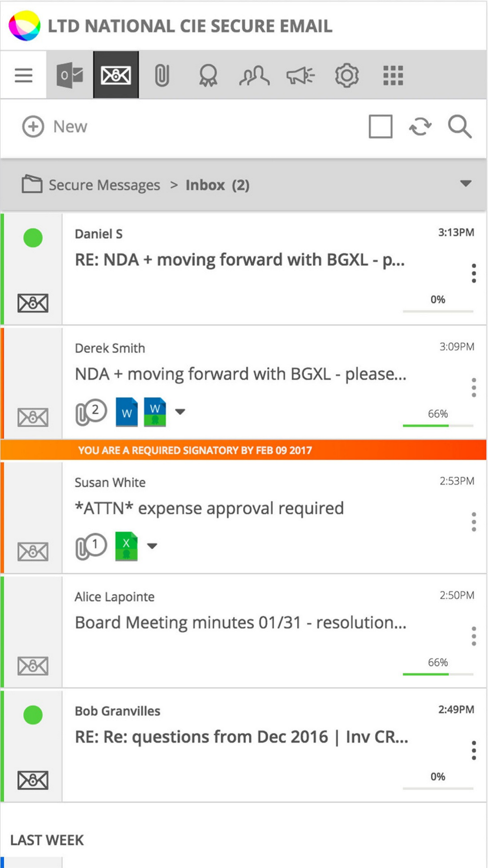
Task: Expand attachments arrow on Susan White message
Action: click(152, 546)
